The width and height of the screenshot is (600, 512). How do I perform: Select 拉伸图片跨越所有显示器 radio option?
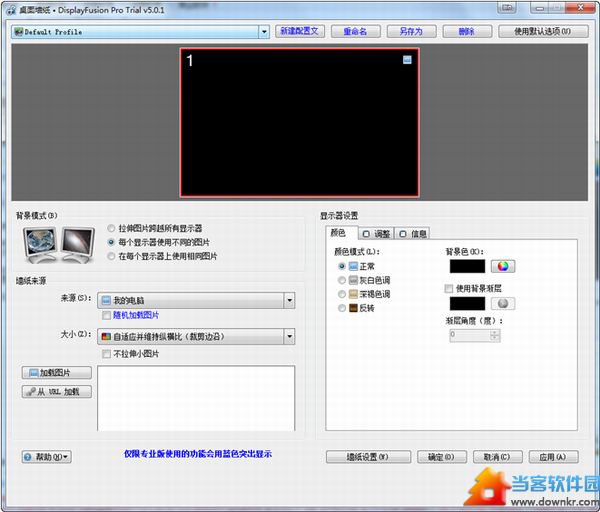pos(111,229)
